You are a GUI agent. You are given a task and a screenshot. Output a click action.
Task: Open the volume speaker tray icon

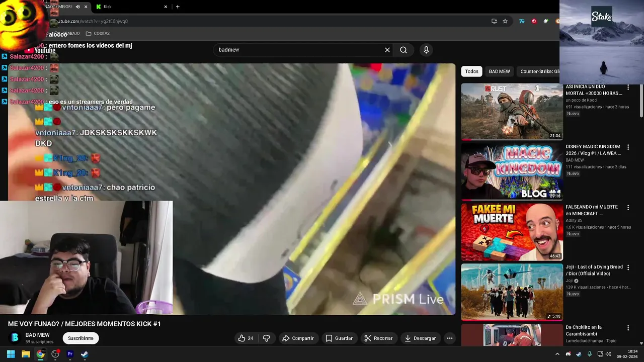609,354
